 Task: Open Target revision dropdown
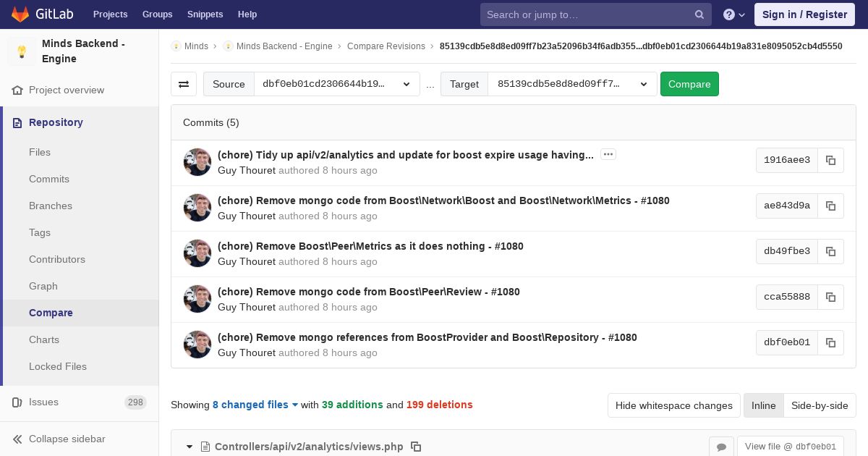click(571, 84)
